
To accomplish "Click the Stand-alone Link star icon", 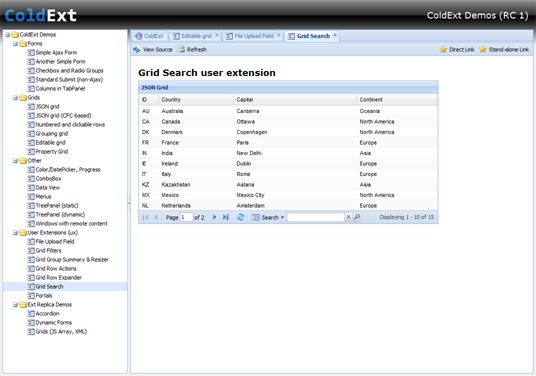I will [483, 50].
